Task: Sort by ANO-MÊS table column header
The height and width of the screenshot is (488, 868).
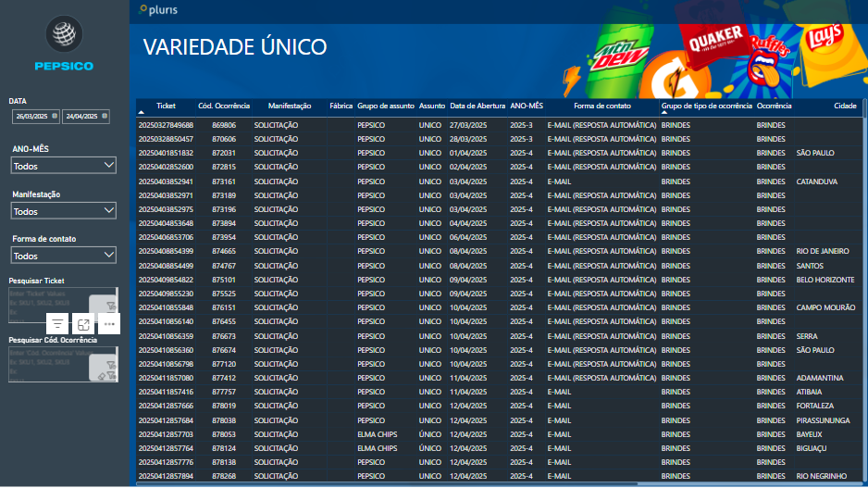Action: [527, 106]
